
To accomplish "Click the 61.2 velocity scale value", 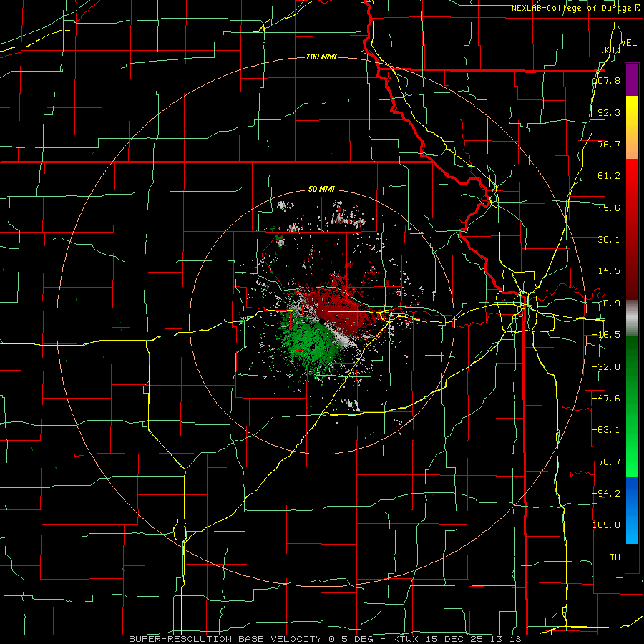I will [x=609, y=176].
